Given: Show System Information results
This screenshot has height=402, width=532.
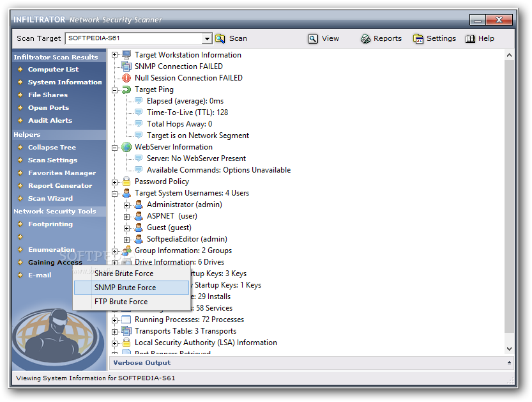Looking at the screenshot, I should pyautogui.click(x=65, y=82).
